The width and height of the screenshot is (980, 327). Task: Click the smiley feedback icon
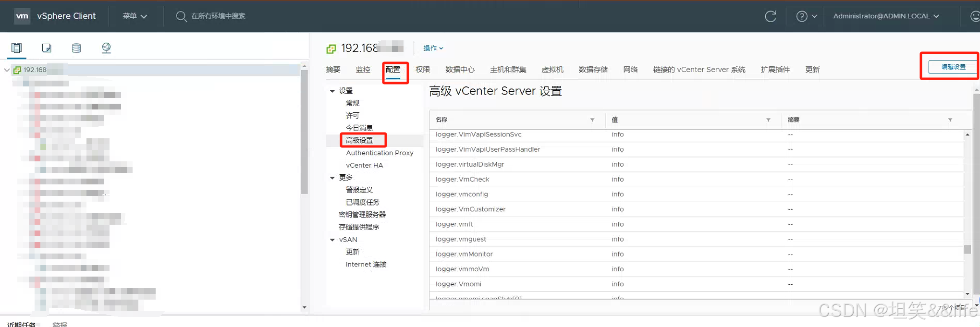[975, 16]
